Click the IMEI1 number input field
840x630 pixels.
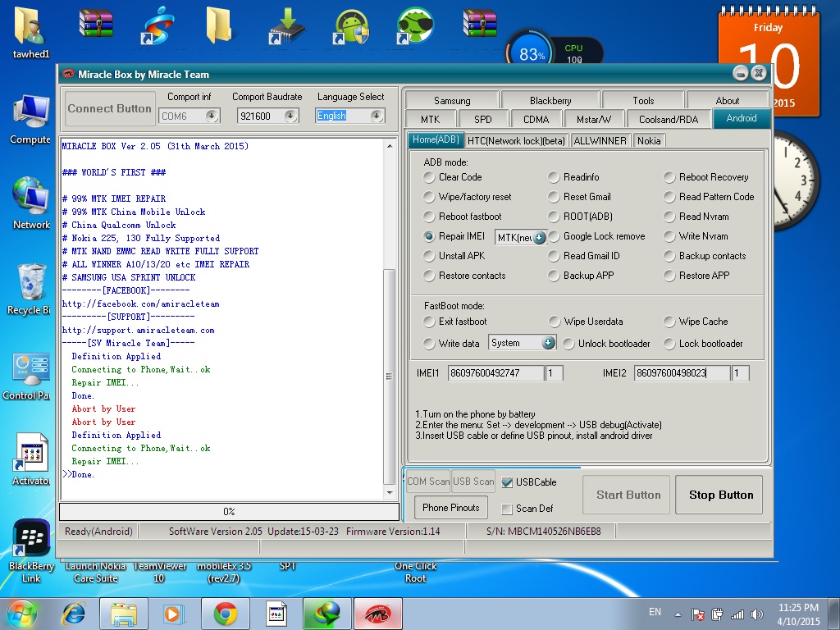point(496,373)
